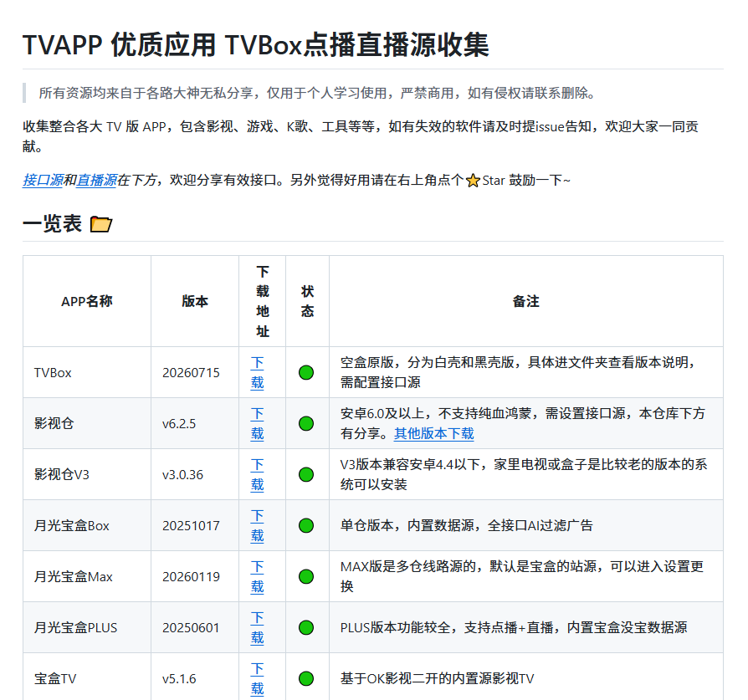The image size is (748, 700).
Task: Click the 版本 column header
Action: click(195, 301)
